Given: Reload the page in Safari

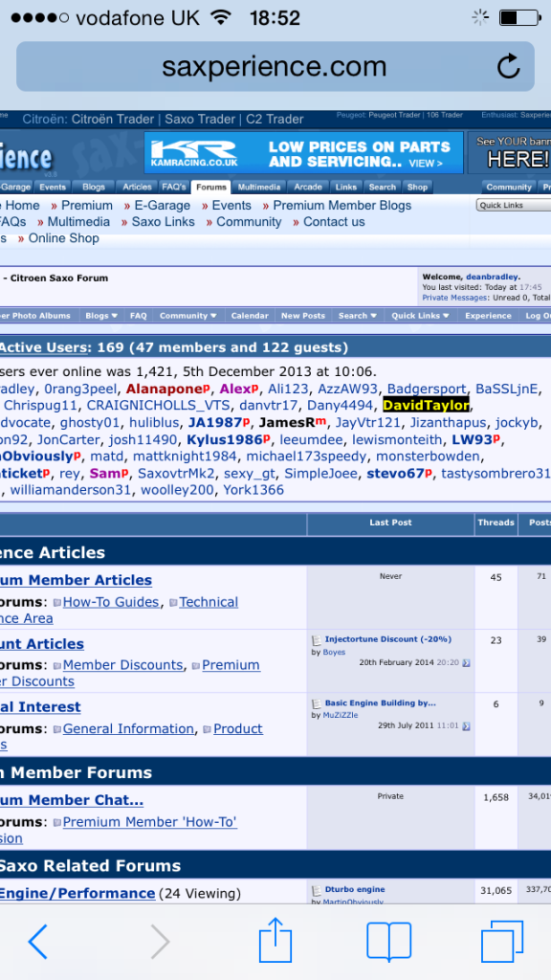Looking at the screenshot, I should [x=509, y=66].
